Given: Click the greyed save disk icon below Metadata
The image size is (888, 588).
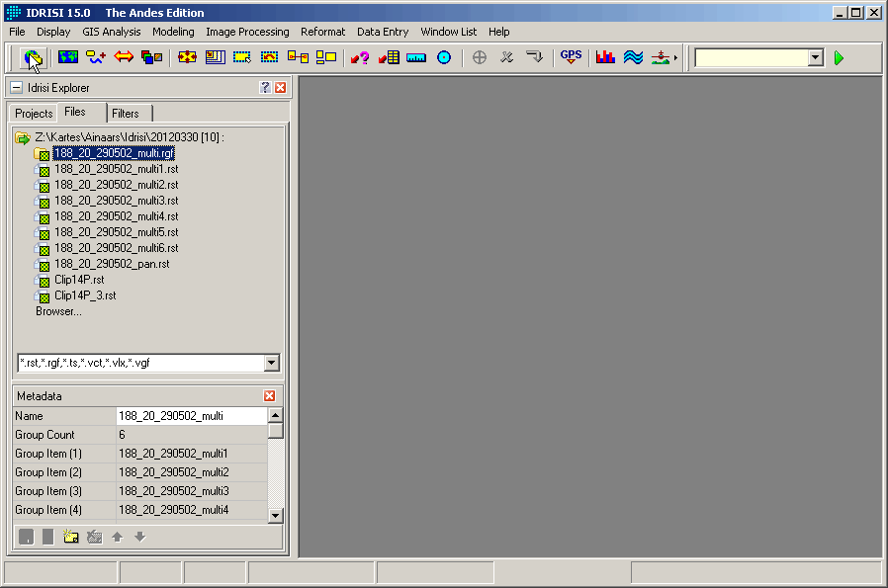Looking at the screenshot, I should (26, 537).
